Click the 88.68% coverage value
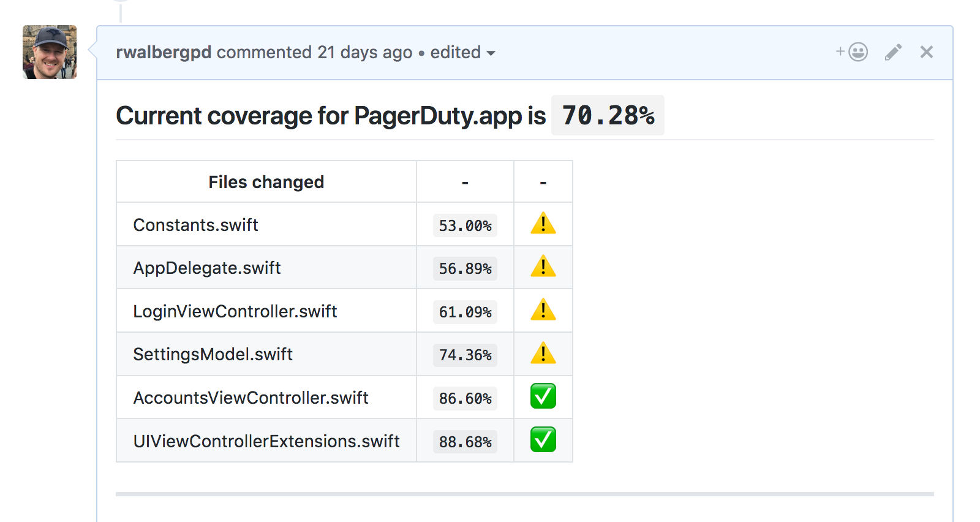 (x=465, y=442)
